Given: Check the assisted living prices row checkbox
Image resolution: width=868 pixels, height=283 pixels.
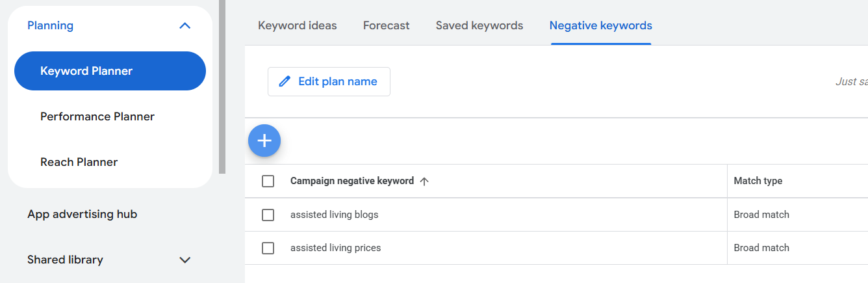Looking at the screenshot, I should [x=268, y=248].
